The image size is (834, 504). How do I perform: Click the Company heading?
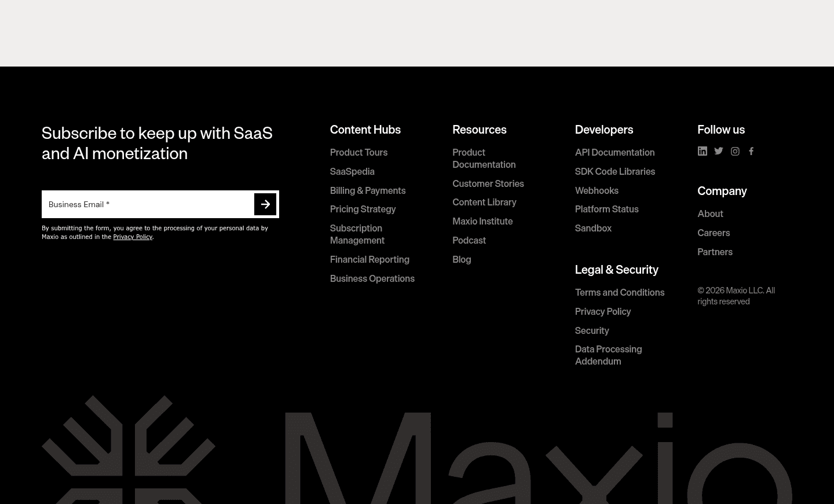pos(722,191)
